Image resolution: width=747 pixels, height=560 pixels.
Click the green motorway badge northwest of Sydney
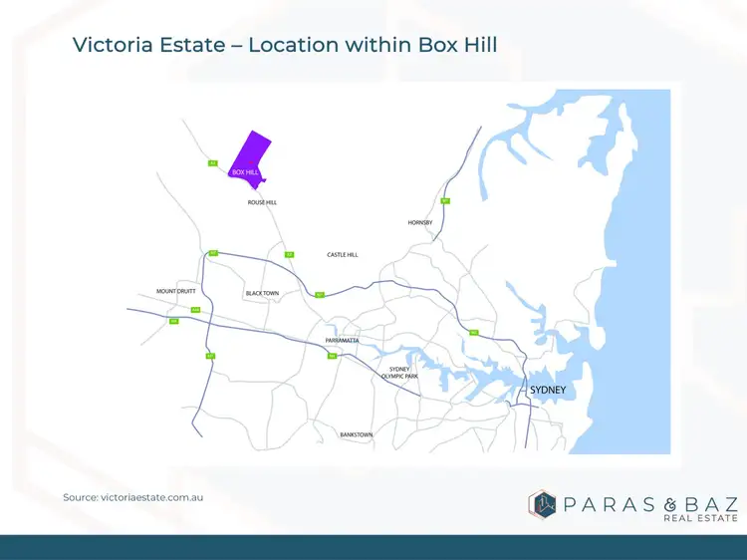click(473, 334)
